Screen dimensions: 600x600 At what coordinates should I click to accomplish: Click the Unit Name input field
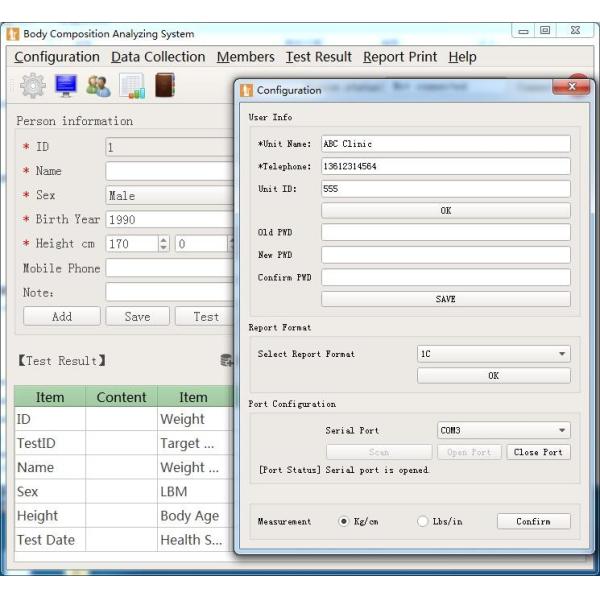point(445,144)
